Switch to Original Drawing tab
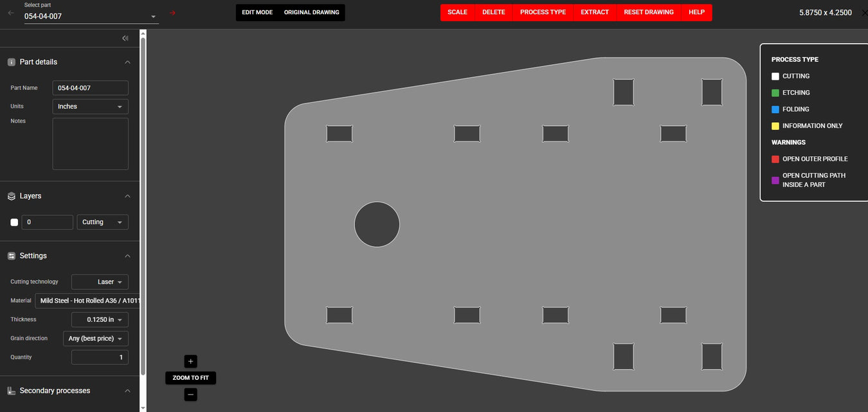 [312, 13]
